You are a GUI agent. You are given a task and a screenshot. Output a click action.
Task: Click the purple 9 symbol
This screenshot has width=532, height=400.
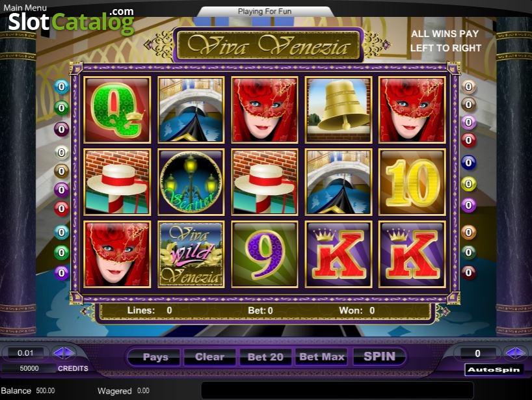click(x=265, y=254)
